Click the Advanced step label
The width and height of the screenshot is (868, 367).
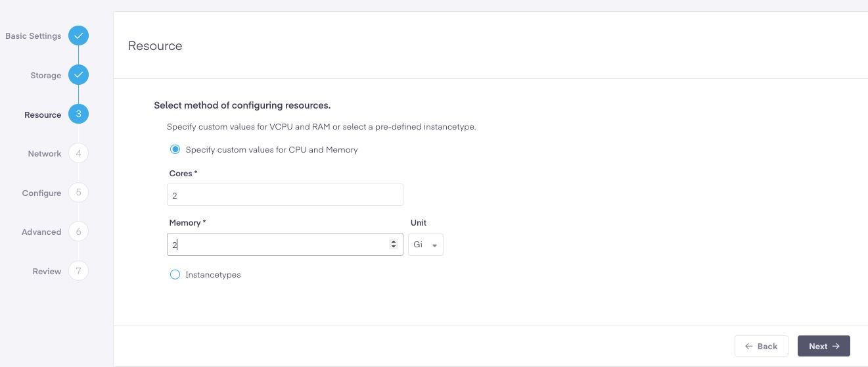41,232
